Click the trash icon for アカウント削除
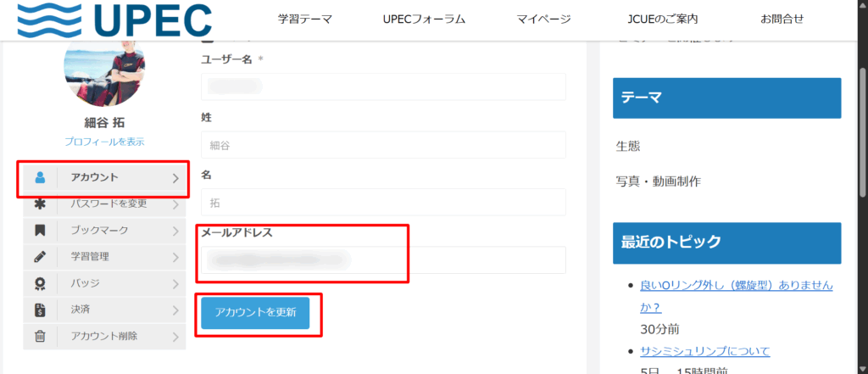Image resolution: width=868 pixels, height=374 pixels. [40, 337]
